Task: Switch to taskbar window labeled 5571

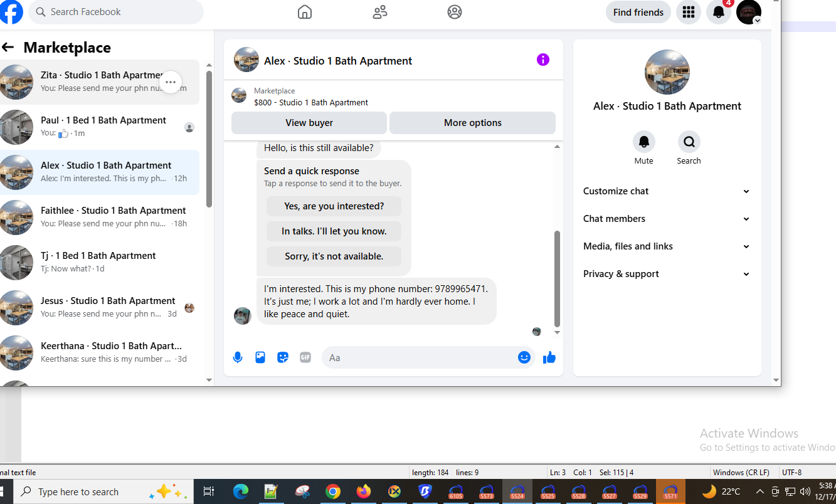Action: (670, 492)
